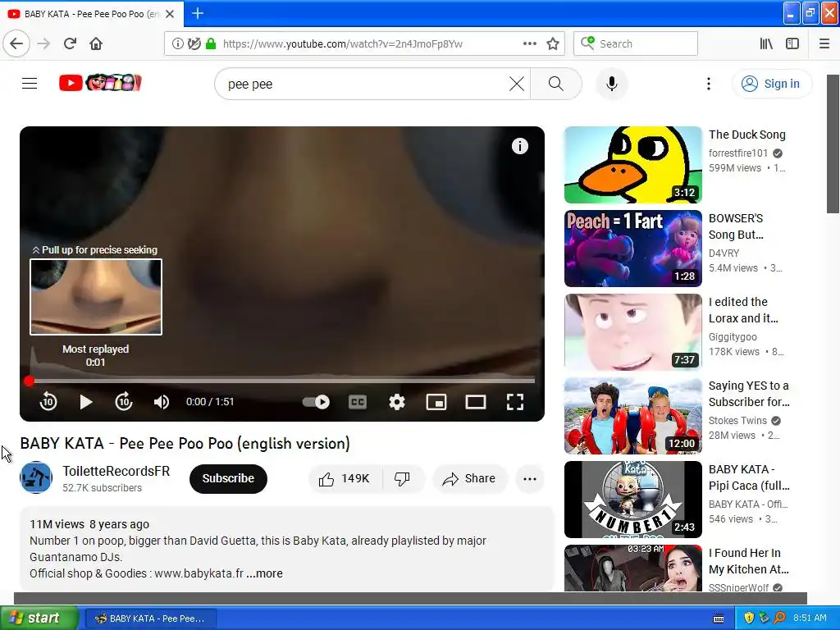Image resolution: width=840 pixels, height=630 pixels.
Task: Open the video settings gear
Action: click(x=397, y=402)
